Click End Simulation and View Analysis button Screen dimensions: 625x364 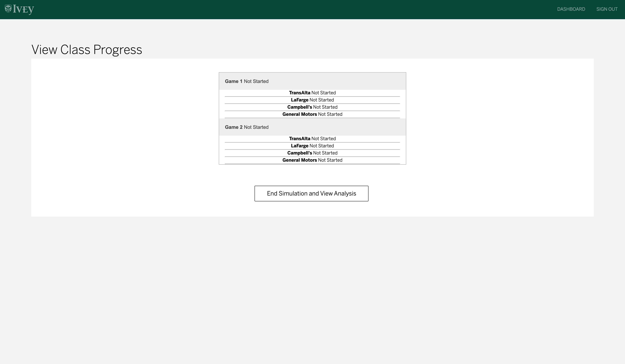[x=311, y=194]
